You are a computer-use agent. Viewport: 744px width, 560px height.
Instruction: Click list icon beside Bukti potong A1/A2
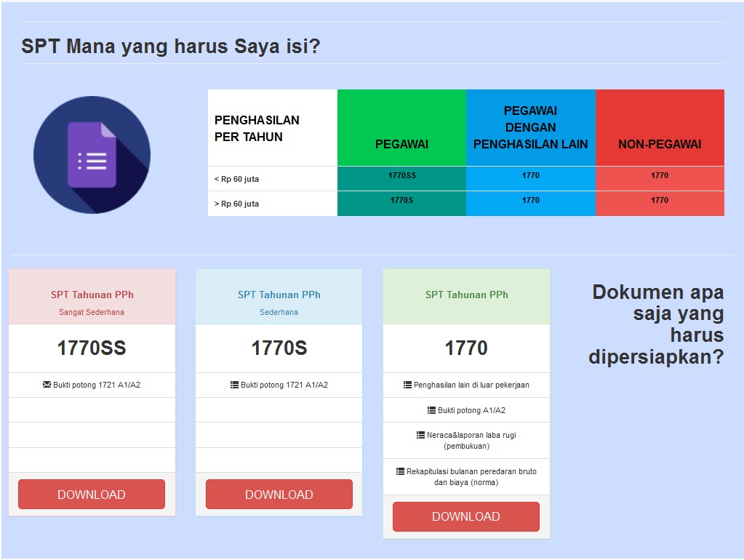click(x=431, y=410)
